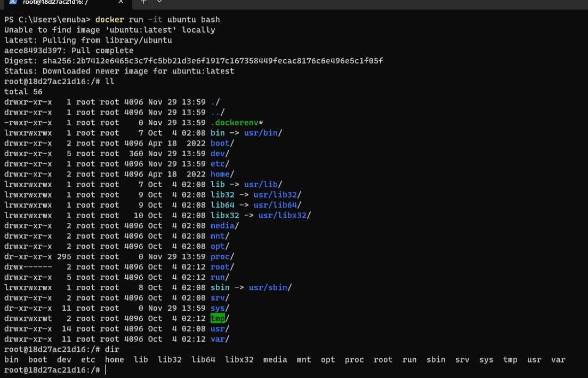
Task: Click the 'lib64' symlink in long listing
Action: 222,205
